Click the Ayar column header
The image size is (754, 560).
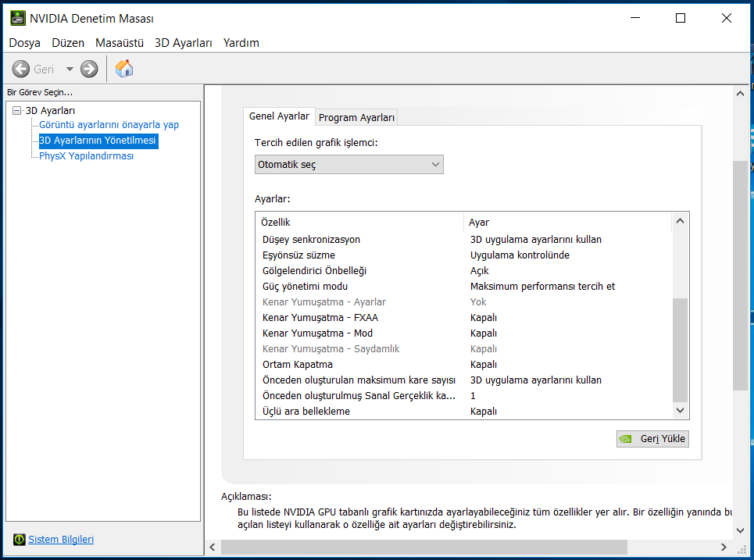coord(567,222)
